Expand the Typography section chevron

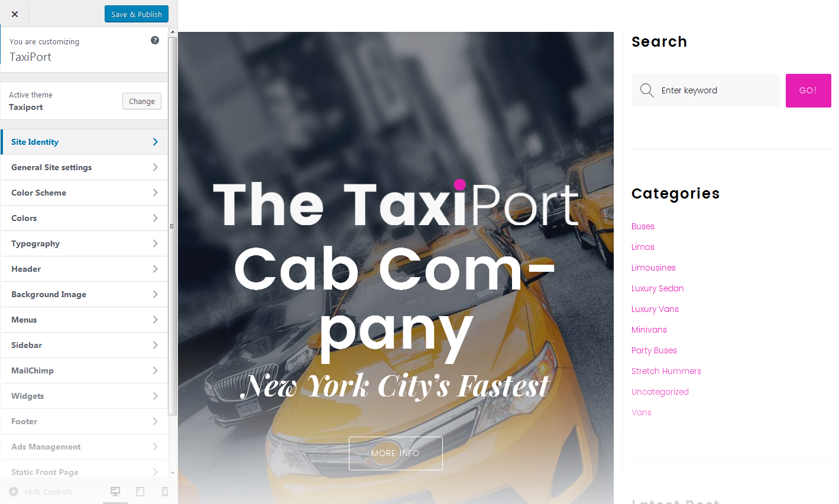click(x=155, y=243)
